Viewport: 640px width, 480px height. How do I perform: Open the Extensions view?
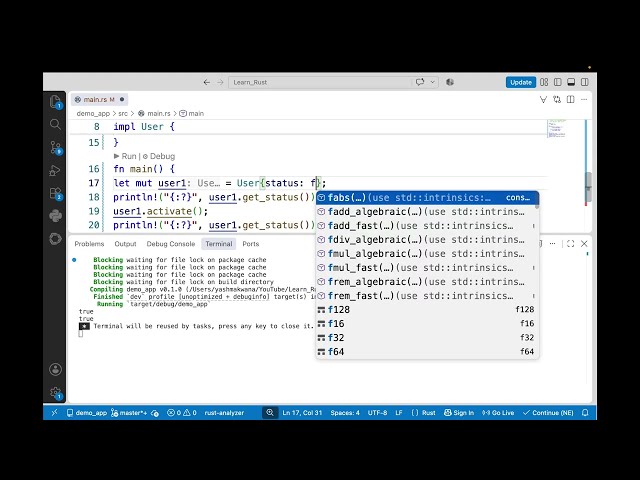click(55, 193)
